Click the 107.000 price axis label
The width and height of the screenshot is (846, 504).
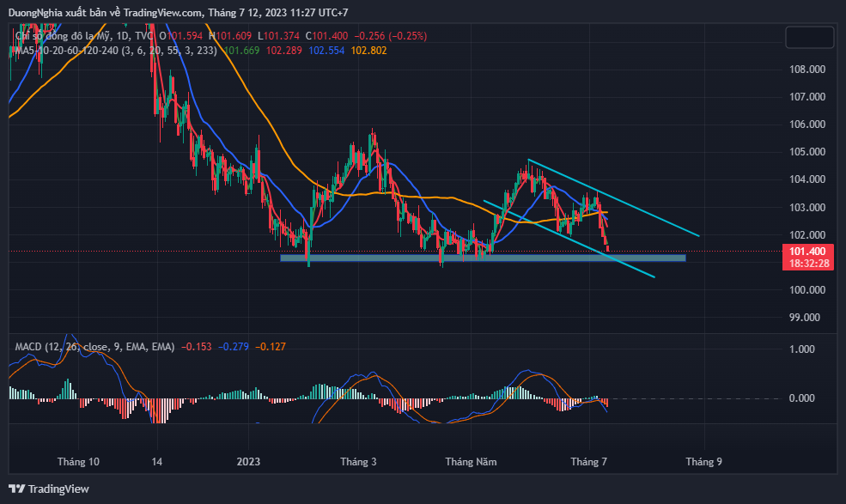point(807,97)
